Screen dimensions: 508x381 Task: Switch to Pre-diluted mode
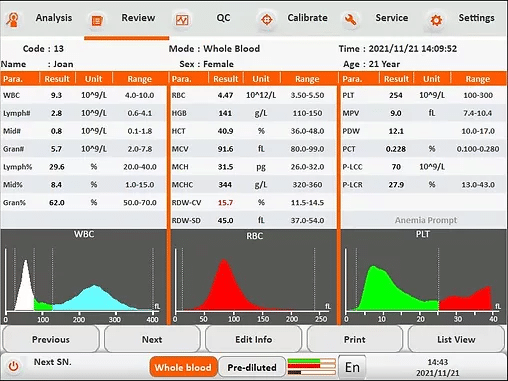pyautogui.click(x=252, y=367)
